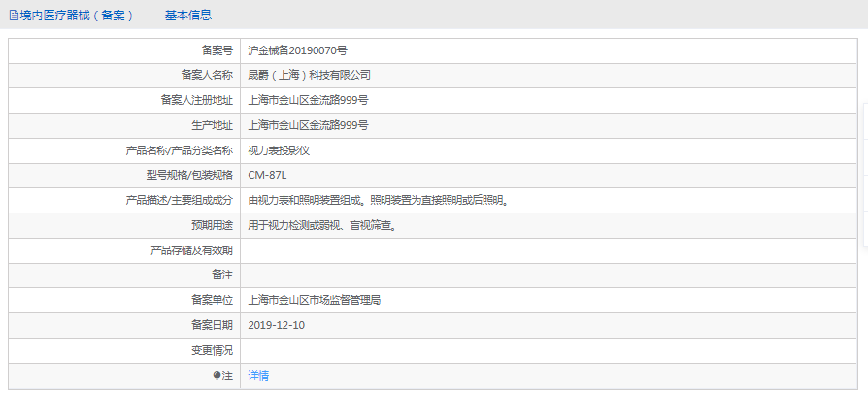The width and height of the screenshot is (868, 394).
Task: Click intended use text 用于视力检测或弱视、盲视筛查
Action: (x=323, y=226)
